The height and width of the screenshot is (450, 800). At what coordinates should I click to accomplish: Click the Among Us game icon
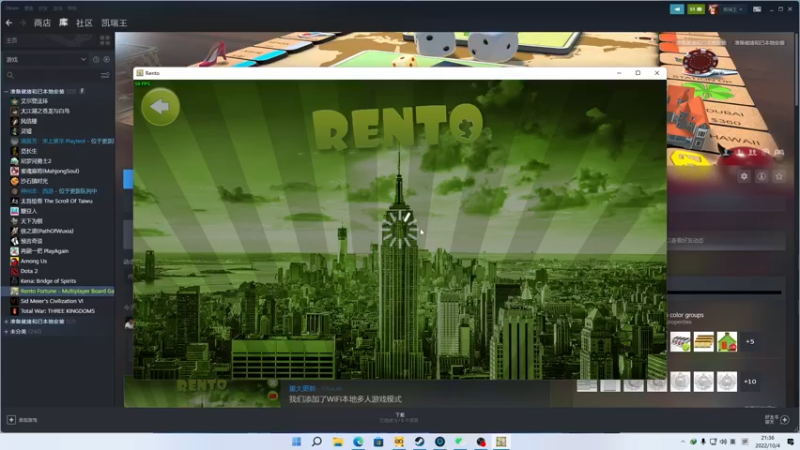(15, 261)
